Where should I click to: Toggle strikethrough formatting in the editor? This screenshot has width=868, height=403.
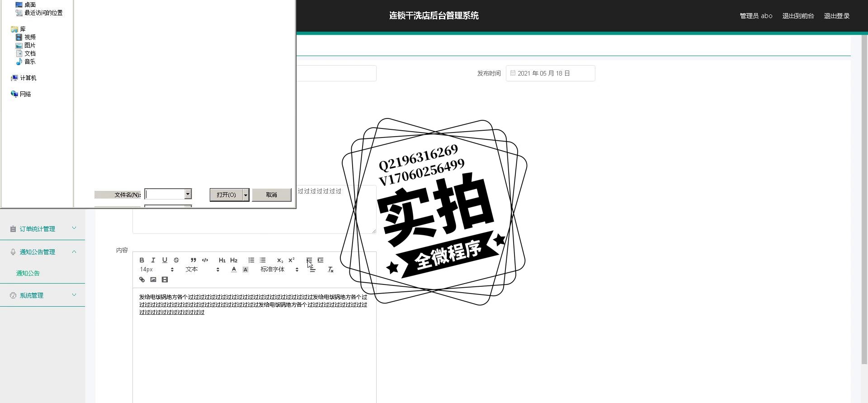pyautogui.click(x=176, y=260)
